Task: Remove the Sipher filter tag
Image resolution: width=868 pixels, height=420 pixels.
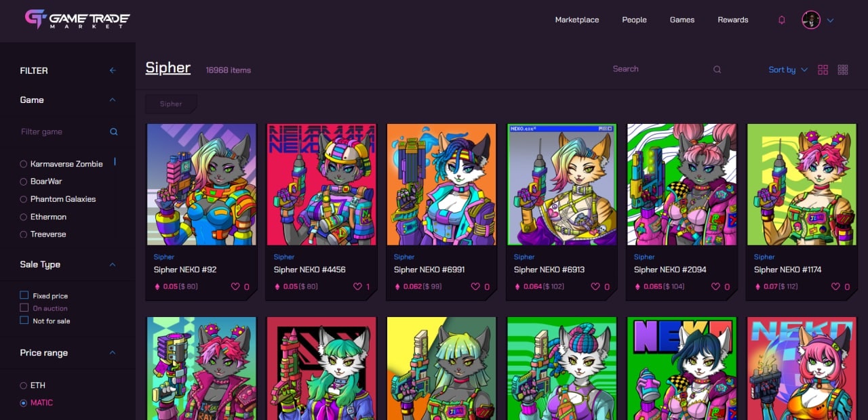Action: click(x=171, y=104)
